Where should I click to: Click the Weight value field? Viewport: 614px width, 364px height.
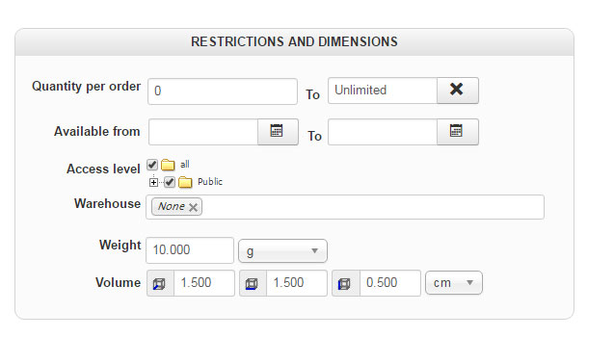pos(190,250)
